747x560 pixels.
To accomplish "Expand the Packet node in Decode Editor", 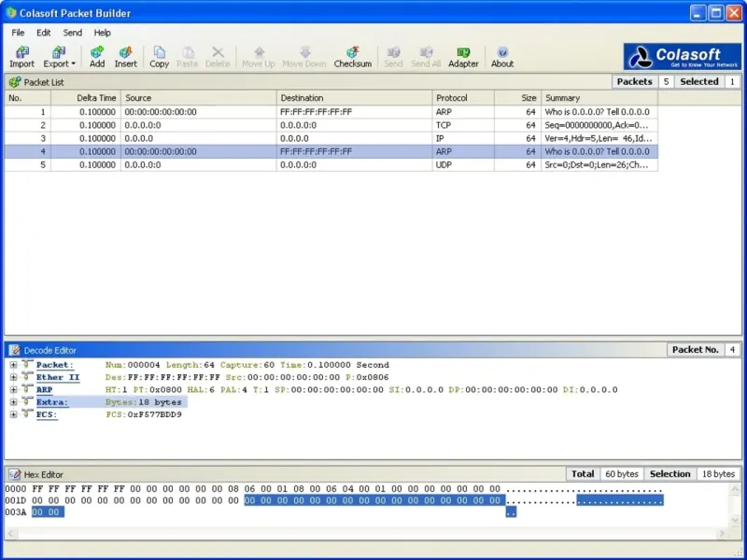I will (x=13, y=365).
